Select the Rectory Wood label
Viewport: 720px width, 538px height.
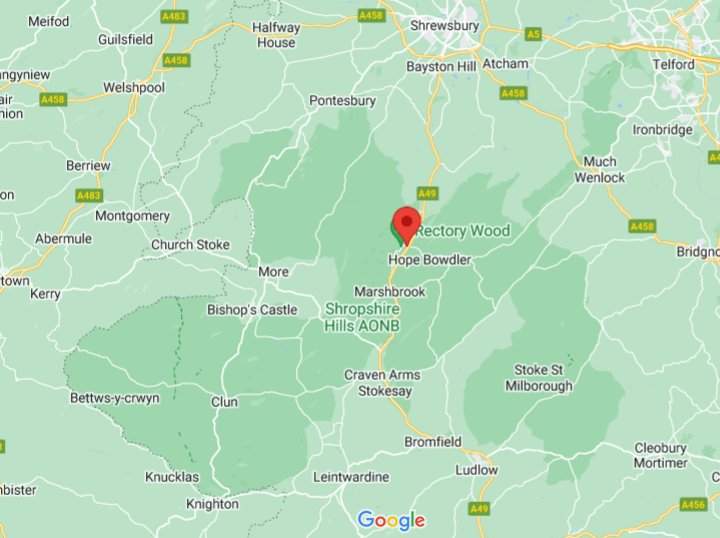click(462, 230)
